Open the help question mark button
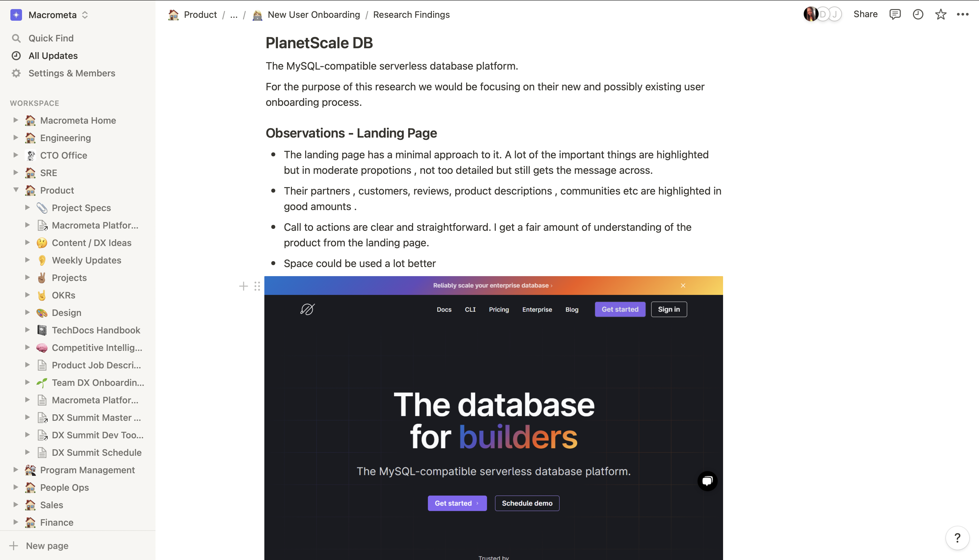The height and width of the screenshot is (560, 979). (957, 538)
